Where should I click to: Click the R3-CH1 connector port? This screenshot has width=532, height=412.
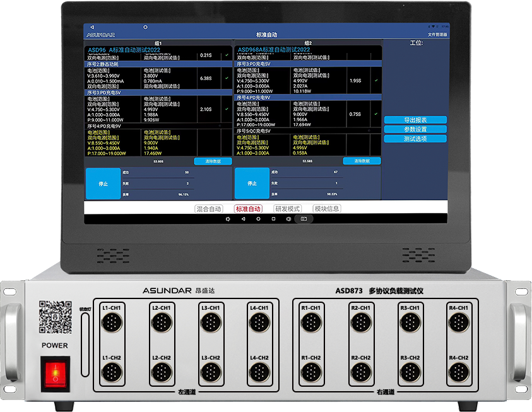[410, 322]
